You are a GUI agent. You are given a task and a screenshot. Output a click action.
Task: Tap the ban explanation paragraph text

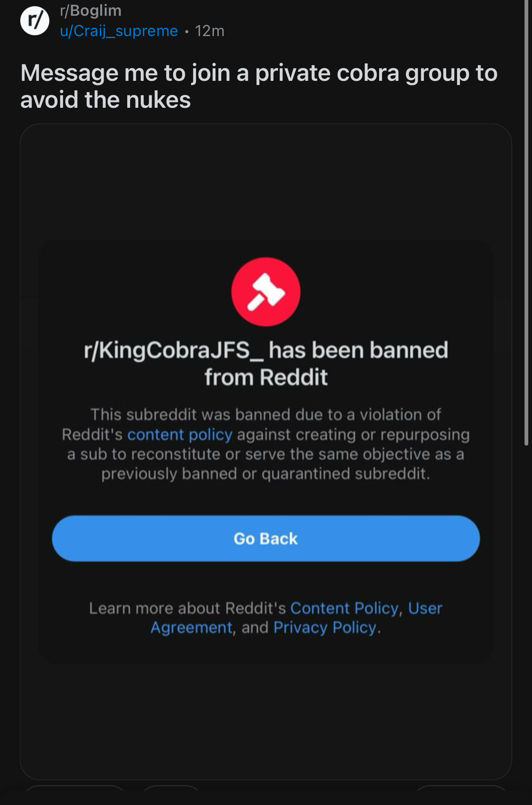point(266,444)
